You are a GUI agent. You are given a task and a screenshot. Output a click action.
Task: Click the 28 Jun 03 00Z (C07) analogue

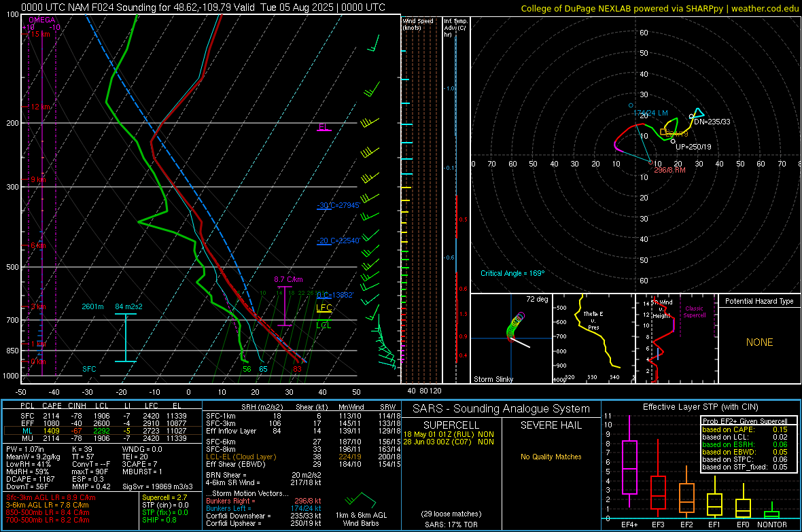[x=449, y=442]
